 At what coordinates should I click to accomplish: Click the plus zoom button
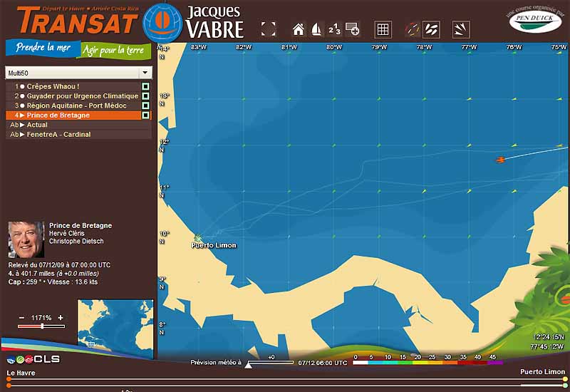61,317
